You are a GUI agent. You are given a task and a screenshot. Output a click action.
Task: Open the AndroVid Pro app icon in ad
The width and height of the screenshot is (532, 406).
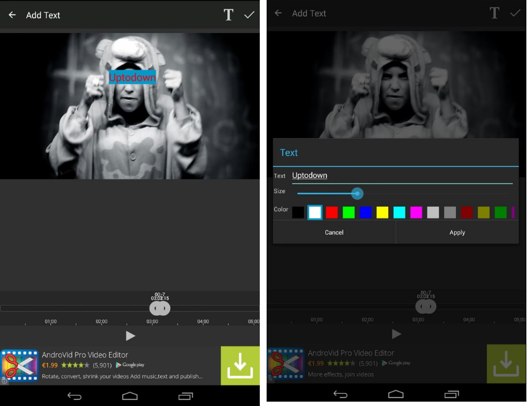tap(20, 366)
